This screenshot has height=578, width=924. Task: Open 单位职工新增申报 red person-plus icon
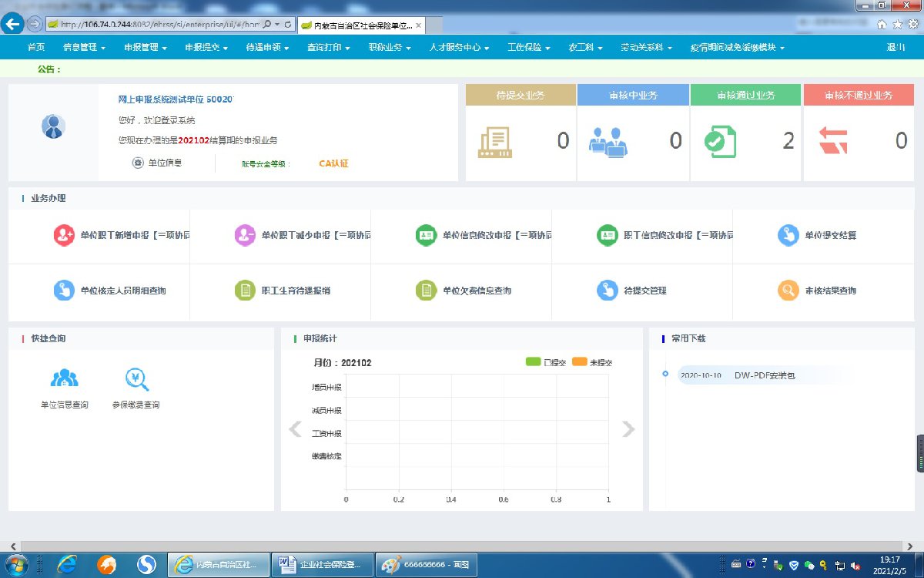[x=64, y=235]
